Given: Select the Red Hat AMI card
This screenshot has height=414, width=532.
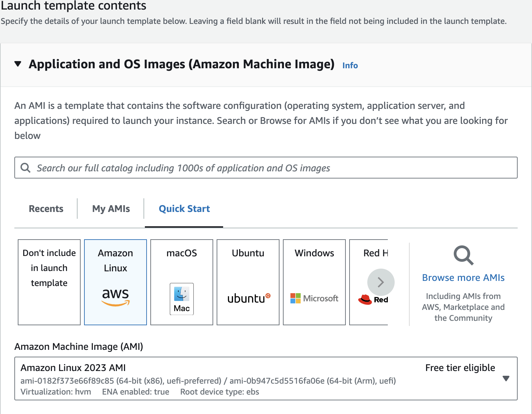Looking at the screenshot, I should pyautogui.click(x=369, y=282).
